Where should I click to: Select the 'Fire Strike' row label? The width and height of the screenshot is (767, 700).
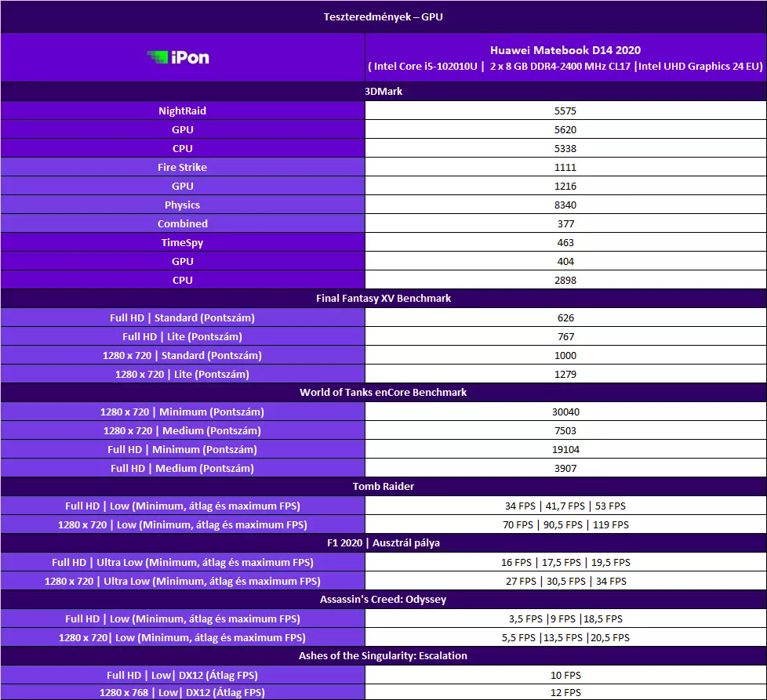click(182, 167)
